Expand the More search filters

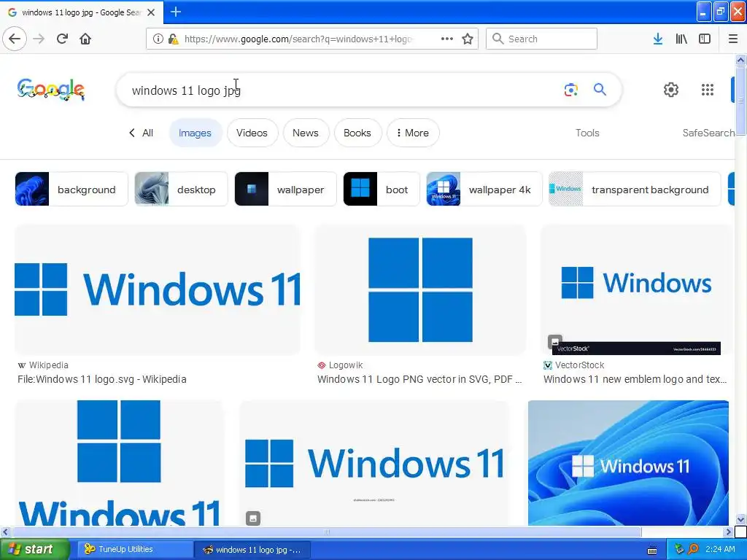click(x=413, y=133)
